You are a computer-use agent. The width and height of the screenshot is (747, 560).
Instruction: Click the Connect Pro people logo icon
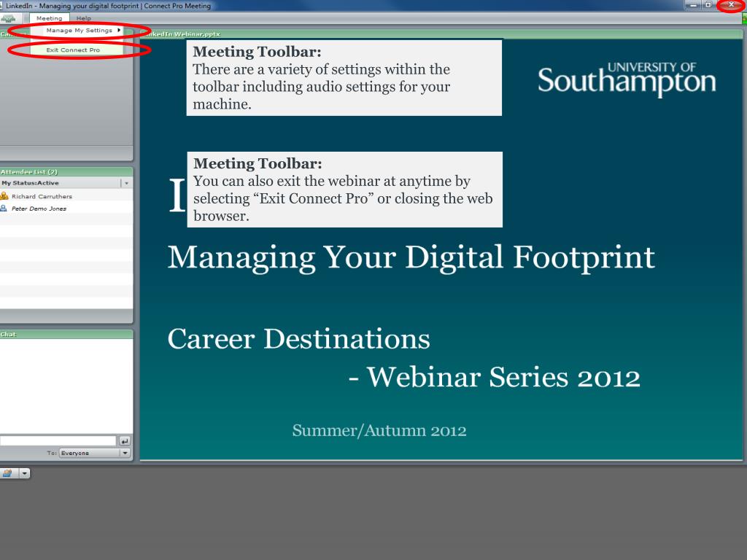click(8, 18)
